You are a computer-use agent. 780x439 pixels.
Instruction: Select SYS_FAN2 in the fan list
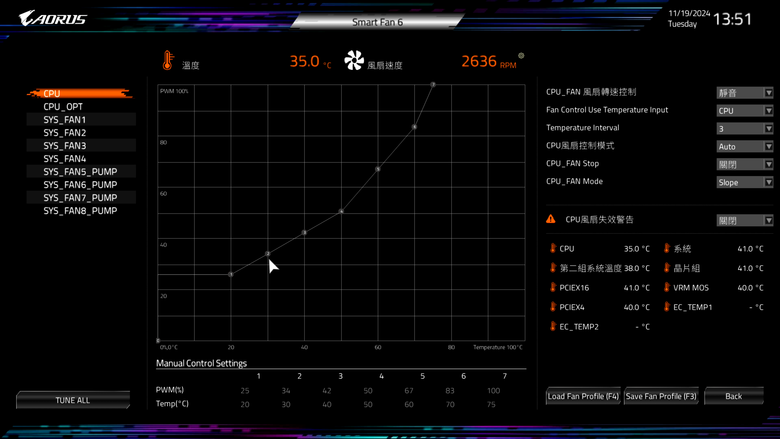81,132
